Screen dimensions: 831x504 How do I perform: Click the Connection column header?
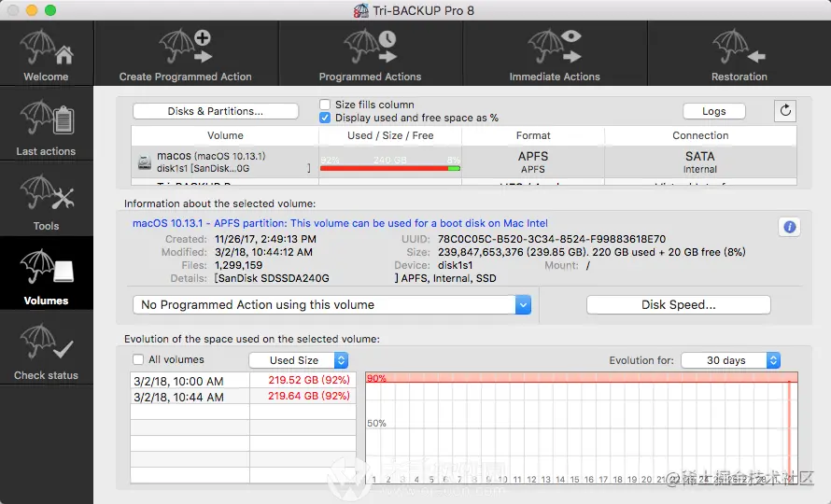700,135
